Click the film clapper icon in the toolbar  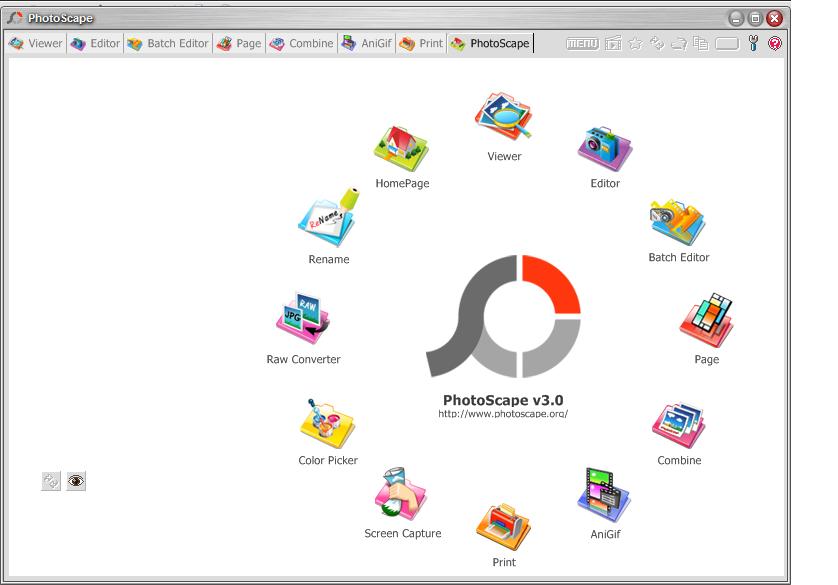pyautogui.click(x=614, y=43)
